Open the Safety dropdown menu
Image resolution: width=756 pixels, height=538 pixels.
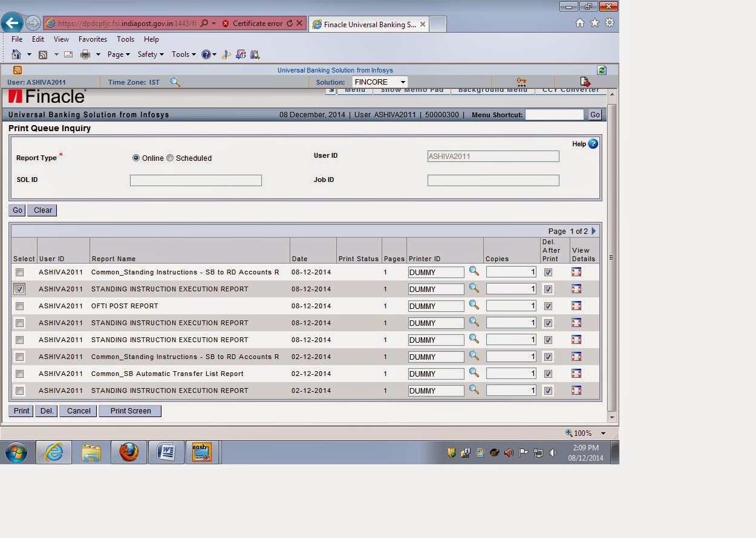tap(149, 54)
